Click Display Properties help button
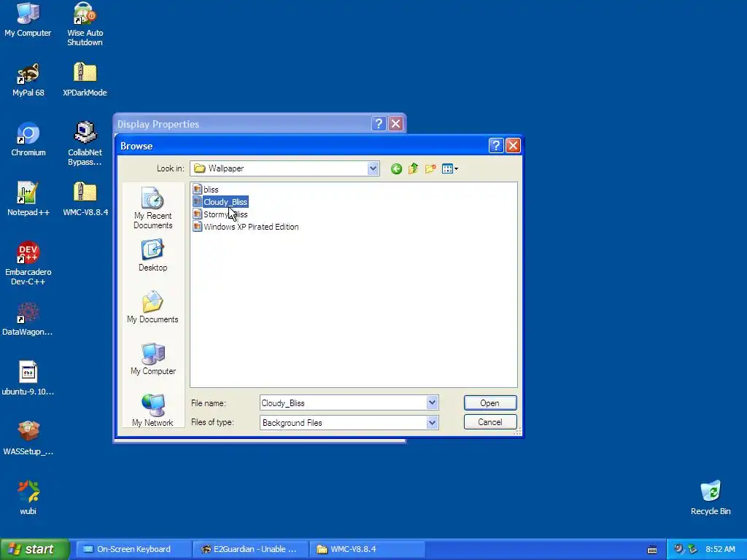 [x=379, y=124]
